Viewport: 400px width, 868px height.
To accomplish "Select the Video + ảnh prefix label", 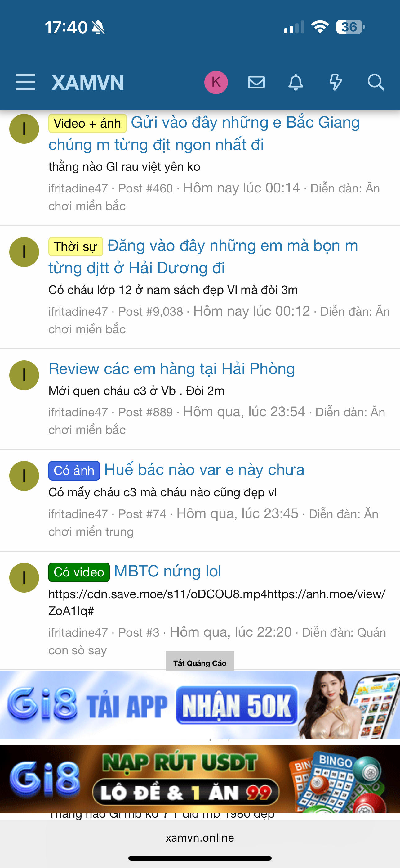I will pos(87,123).
